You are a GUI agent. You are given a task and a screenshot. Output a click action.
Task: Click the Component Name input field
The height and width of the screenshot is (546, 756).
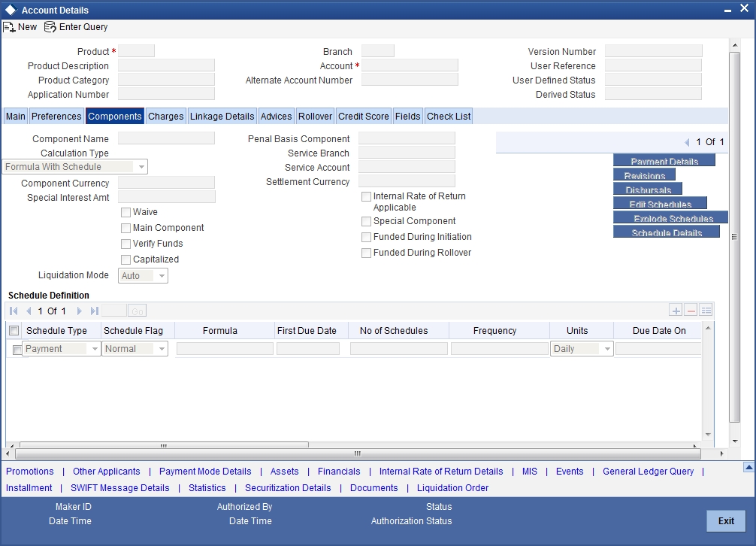pos(166,138)
